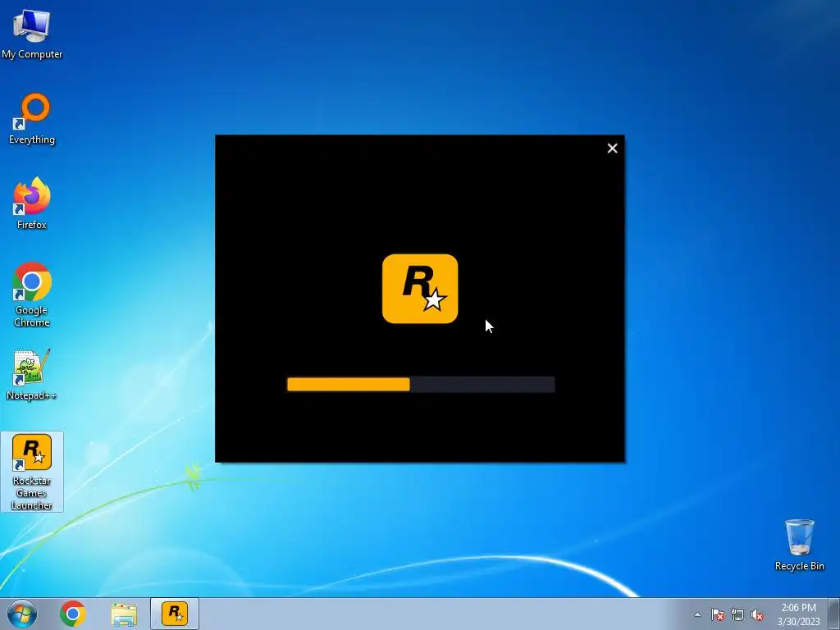Open Chrome from the taskbar
This screenshot has height=630, width=840.
[x=73, y=614]
